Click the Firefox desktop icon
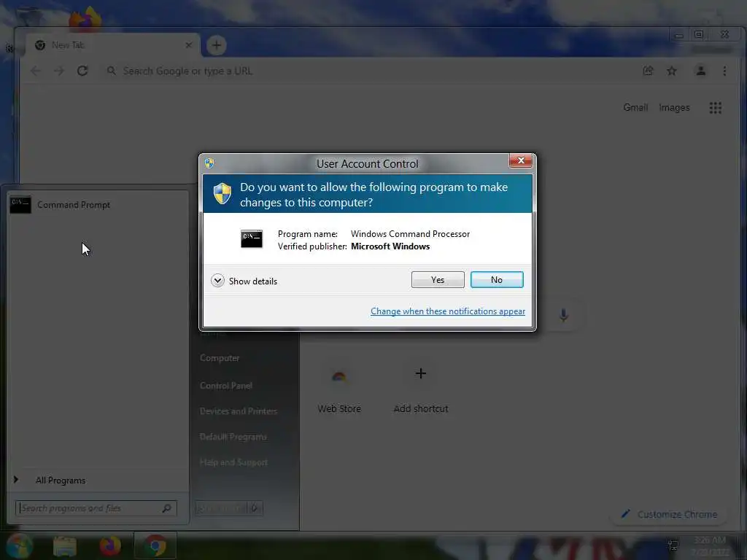Image resolution: width=747 pixels, height=560 pixels. pos(86,18)
